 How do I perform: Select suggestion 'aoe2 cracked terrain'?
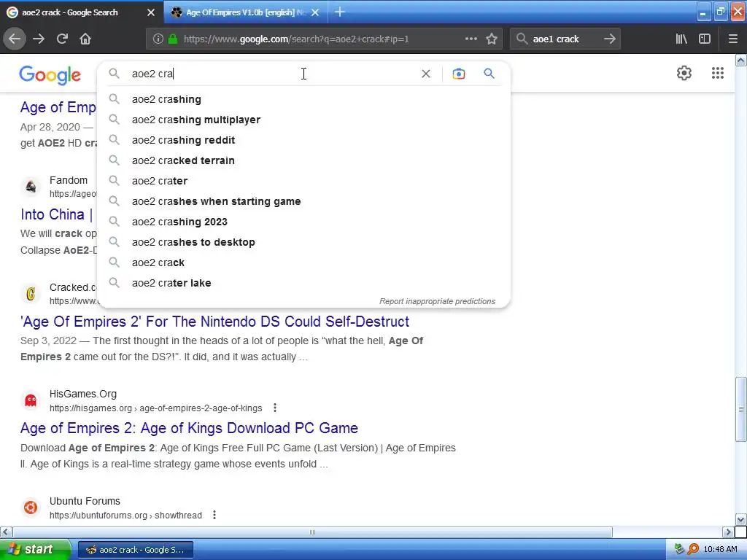coord(303,160)
